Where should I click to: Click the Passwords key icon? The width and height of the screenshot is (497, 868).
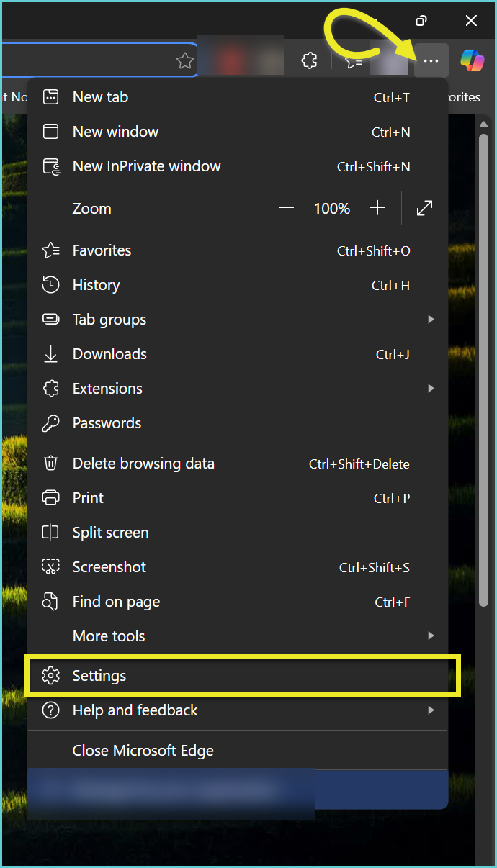coord(50,423)
